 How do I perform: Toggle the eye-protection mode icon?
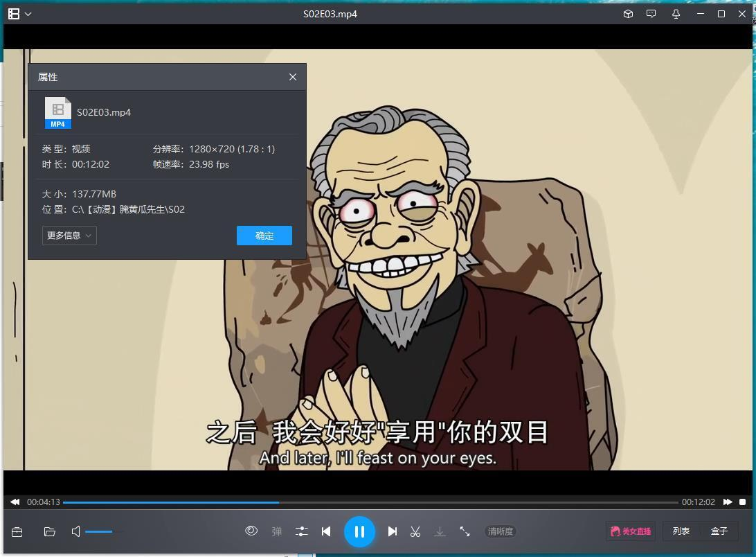(x=251, y=531)
